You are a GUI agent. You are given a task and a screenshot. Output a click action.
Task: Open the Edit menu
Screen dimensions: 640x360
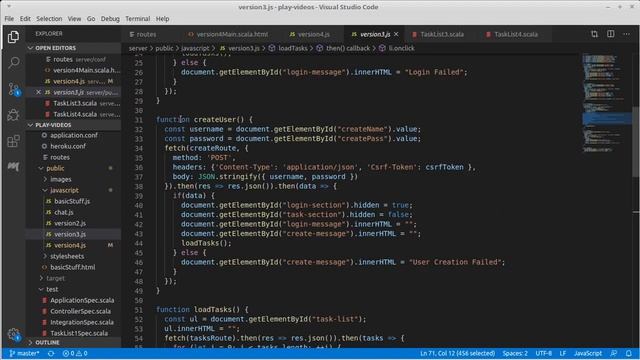click(x=25, y=19)
